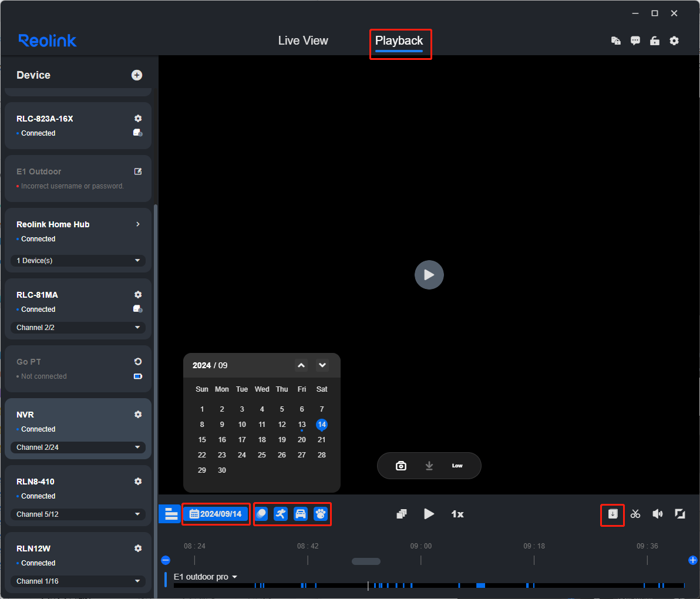Open the Playback tab
The height and width of the screenshot is (599, 700).
coord(399,41)
